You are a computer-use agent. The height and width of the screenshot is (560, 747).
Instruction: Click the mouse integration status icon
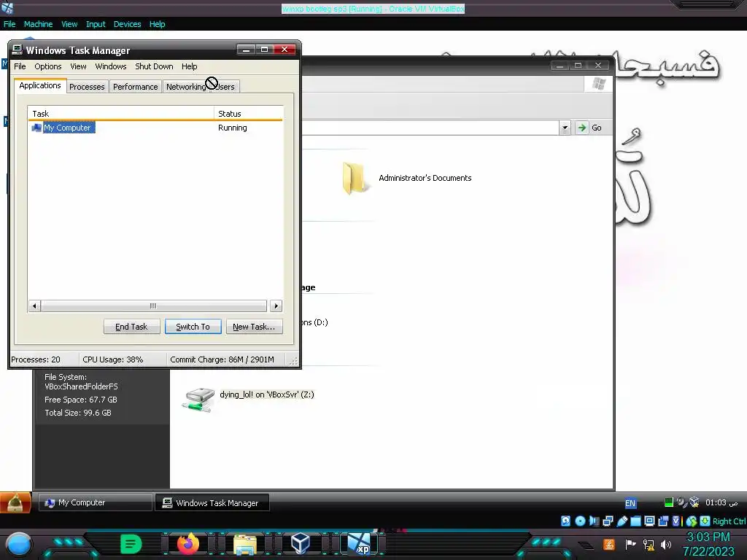tap(692, 521)
